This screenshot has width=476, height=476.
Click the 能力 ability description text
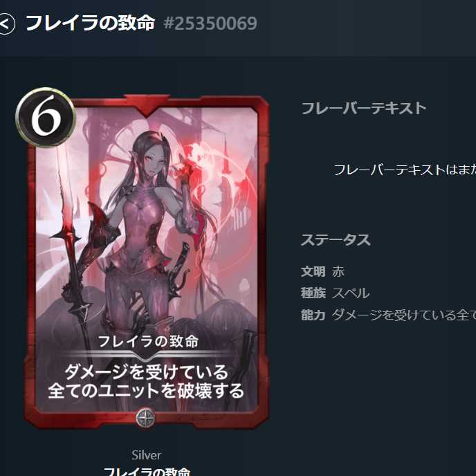[404, 315]
